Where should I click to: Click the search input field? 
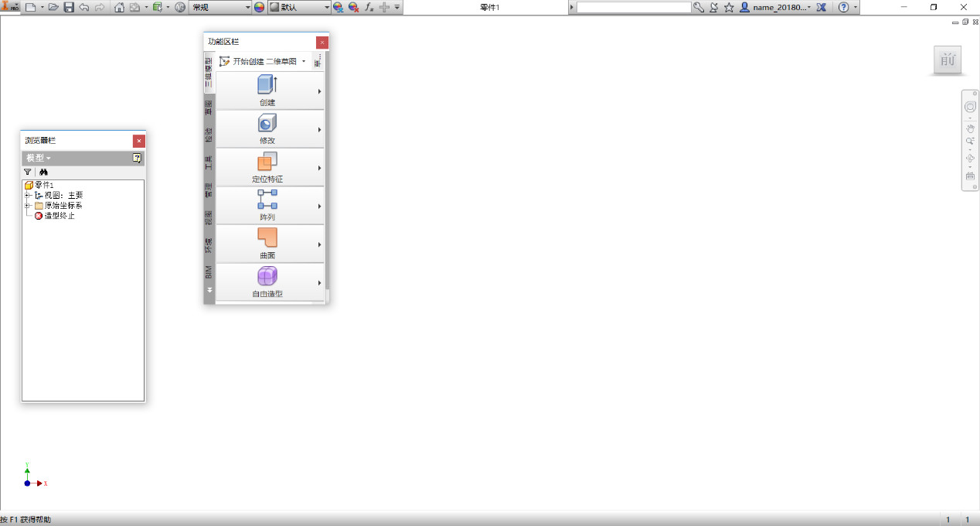[634, 7]
